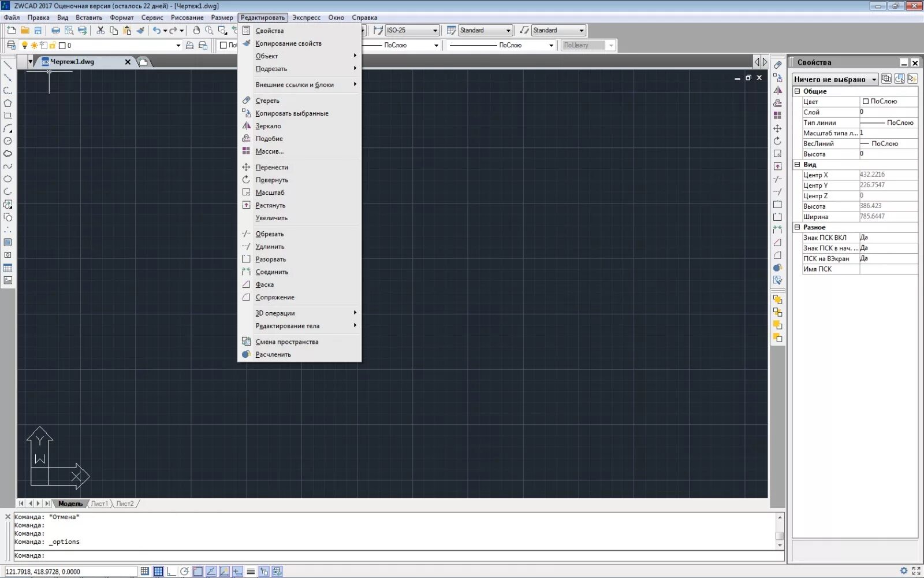
Task: Click the Cut scissors icon
Action: coord(100,30)
